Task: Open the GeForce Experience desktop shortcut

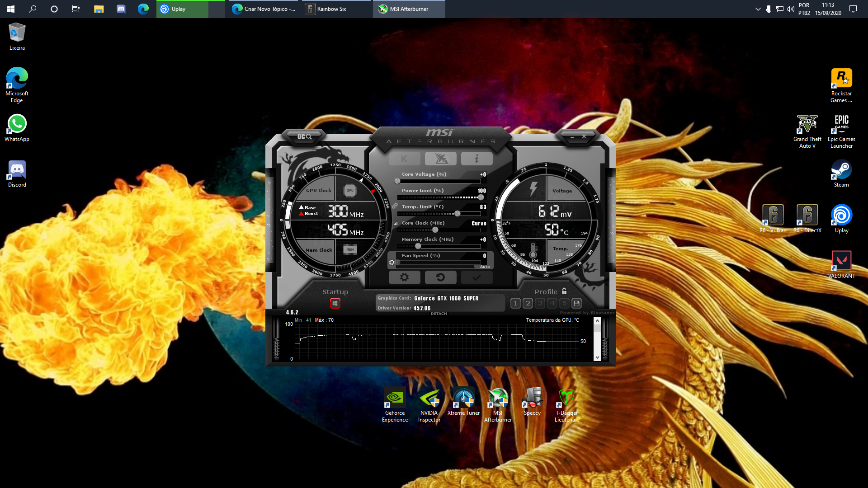Action: pyautogui.click(x=395, y=405)
